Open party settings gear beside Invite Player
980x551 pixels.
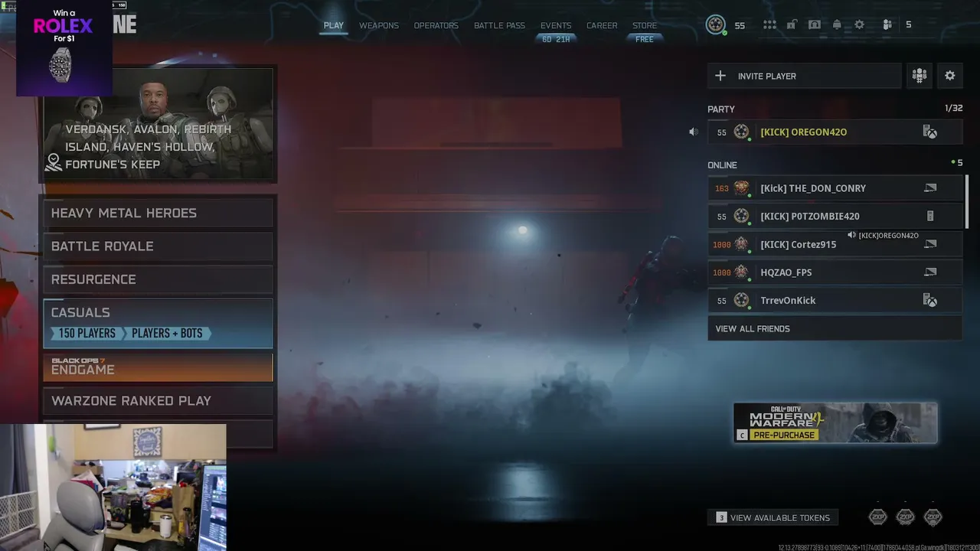[950, 76]
